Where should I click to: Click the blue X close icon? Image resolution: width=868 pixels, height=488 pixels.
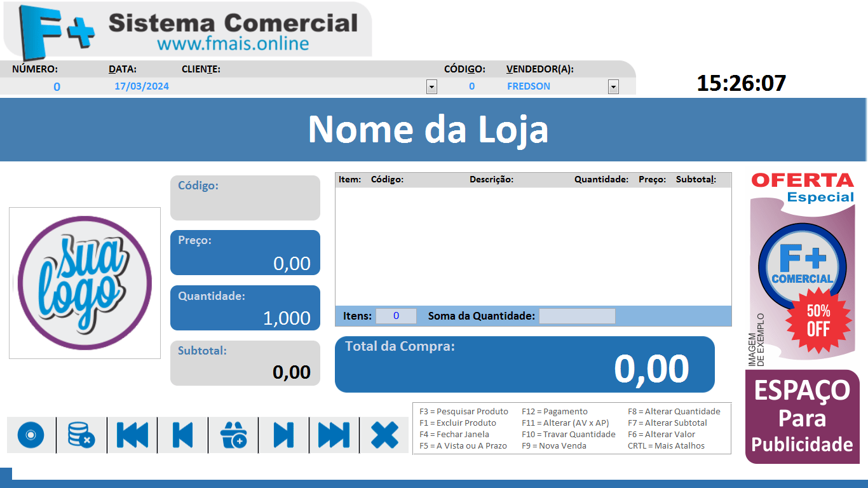384,435
